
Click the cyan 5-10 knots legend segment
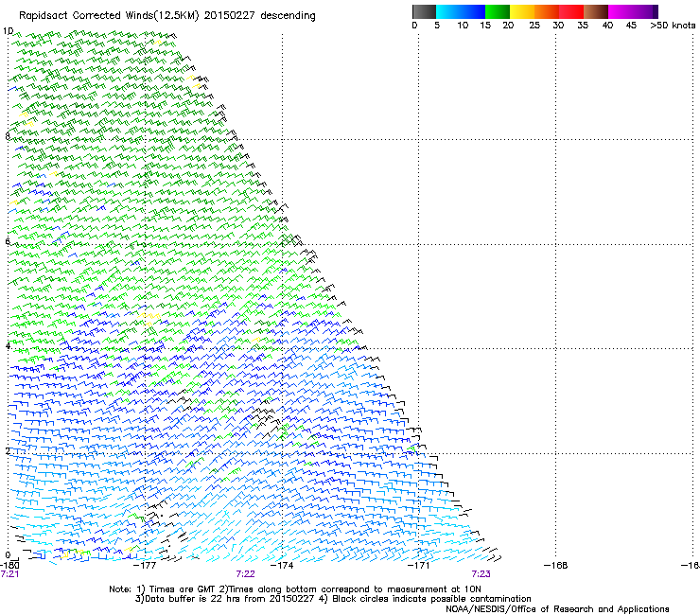(x=448, y=11)
